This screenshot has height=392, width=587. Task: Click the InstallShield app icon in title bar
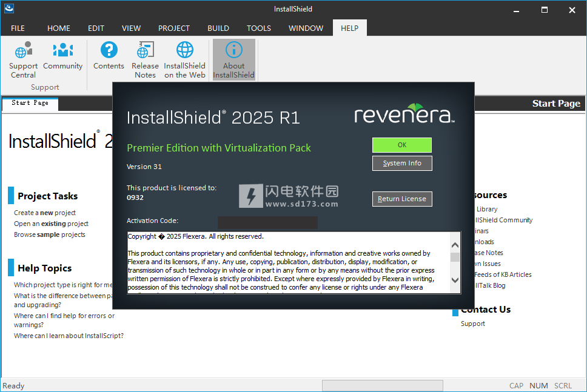pos(9,8)
